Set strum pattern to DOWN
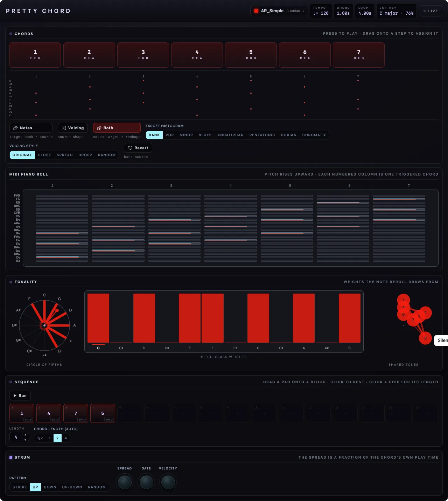This screenshot has height=501, width=448. pyautogui.click(x=50, y=487)
